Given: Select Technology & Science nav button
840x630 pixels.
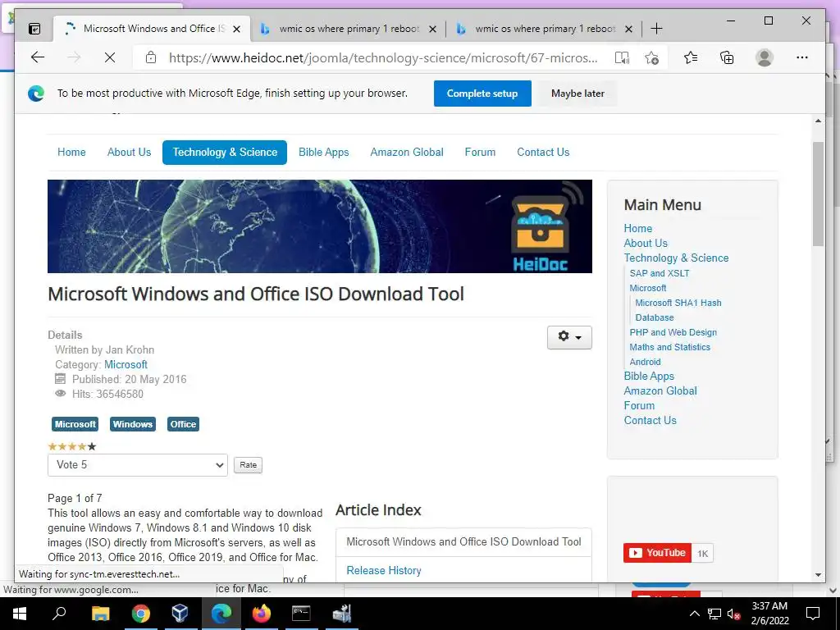Looking at the screenshot, I should (225, 152).
